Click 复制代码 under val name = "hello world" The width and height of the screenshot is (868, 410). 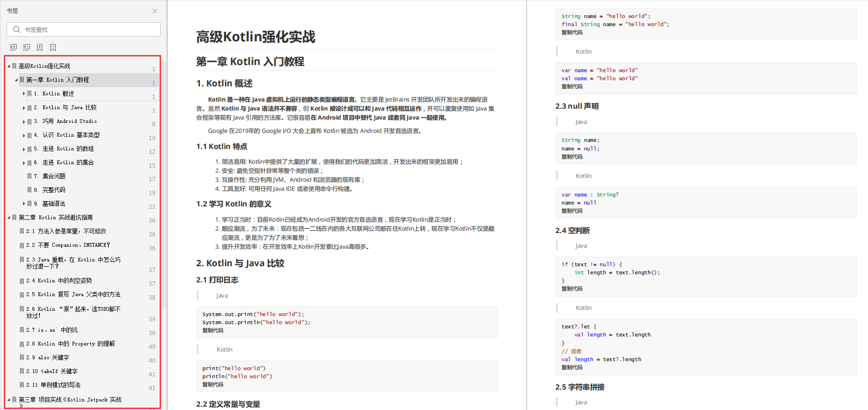[572, 87]
